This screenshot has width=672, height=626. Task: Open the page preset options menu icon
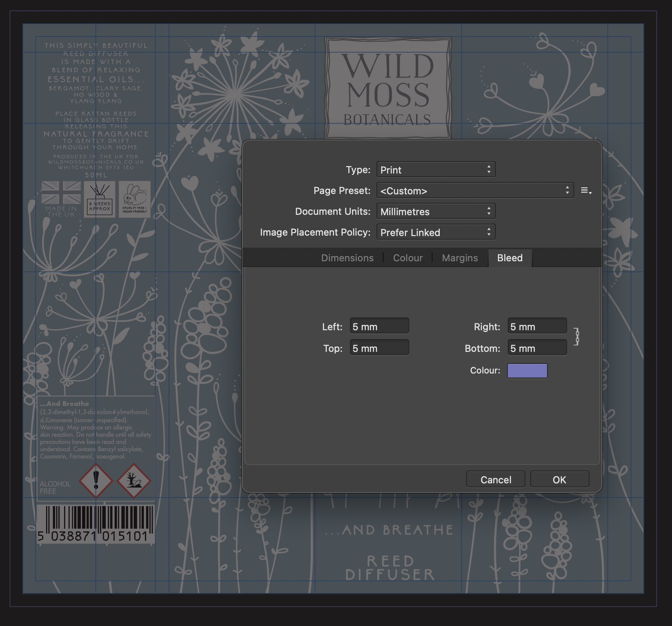[x=586, y=191]
